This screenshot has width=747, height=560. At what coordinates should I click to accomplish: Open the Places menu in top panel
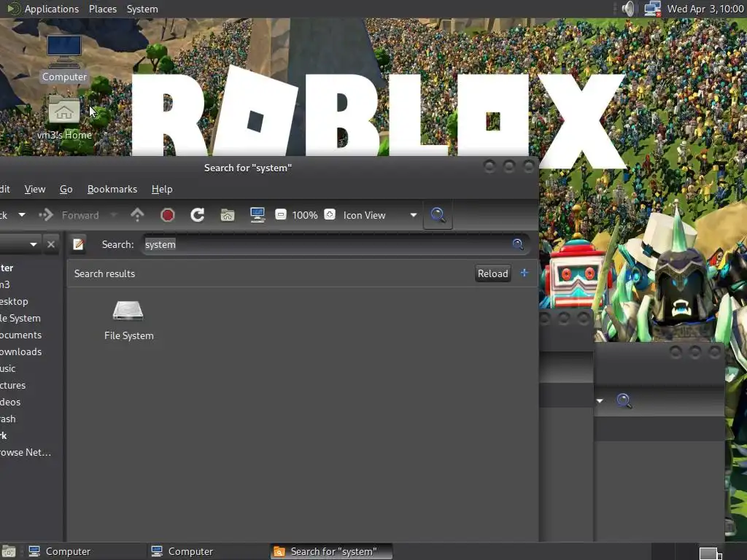coord(102,9)
